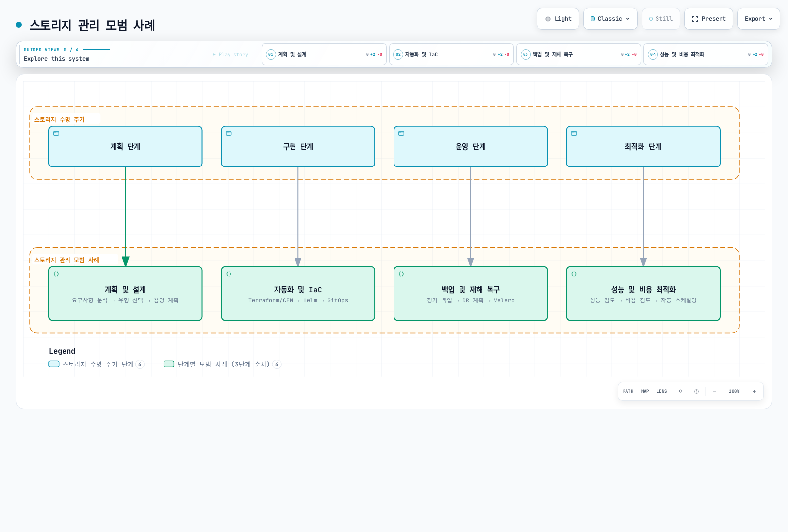Click the page title 스토리지 관리 모범 사례
788x532 pixels.
tap(92, 25)
